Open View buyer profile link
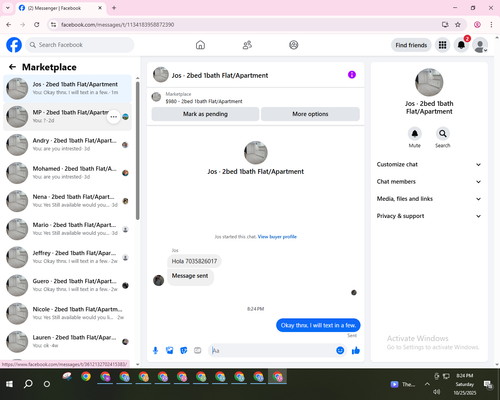The width and height of the screenshot is (500, 400). 277,237
